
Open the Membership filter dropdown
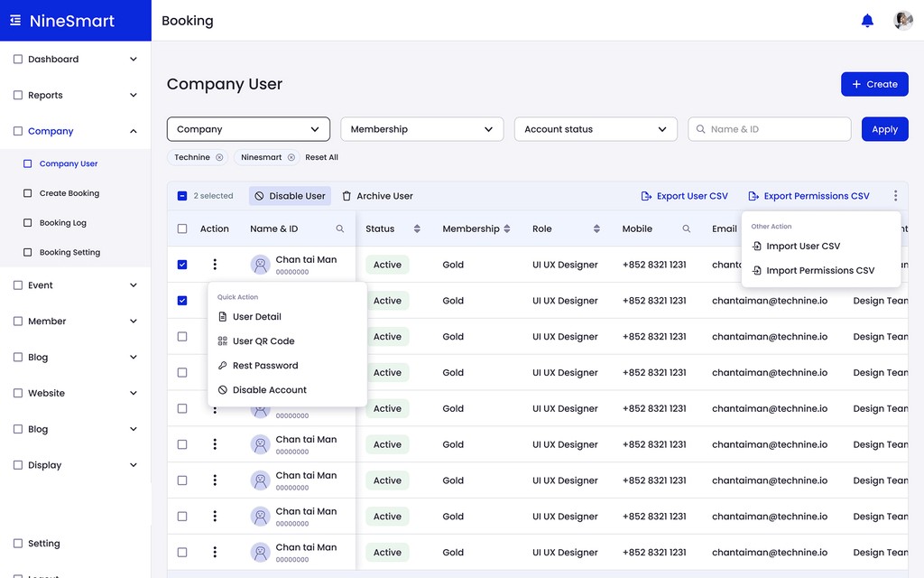(x=421, y=129)
